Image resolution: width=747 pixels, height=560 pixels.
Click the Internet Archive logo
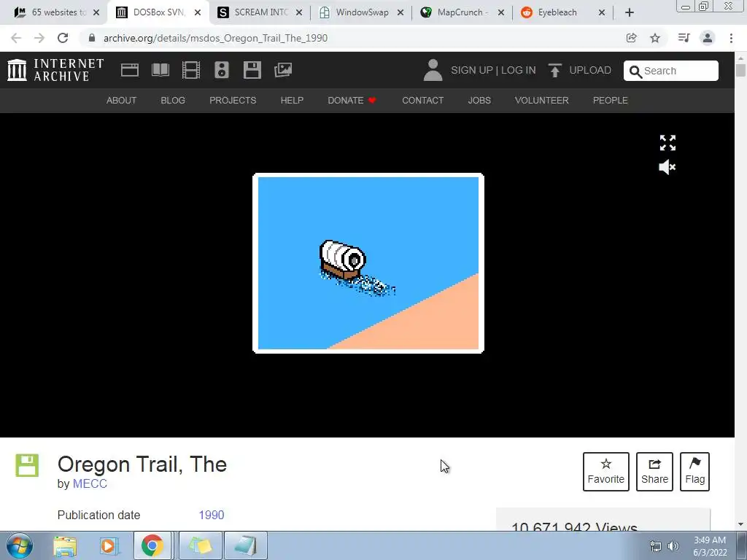coord(55,70)
